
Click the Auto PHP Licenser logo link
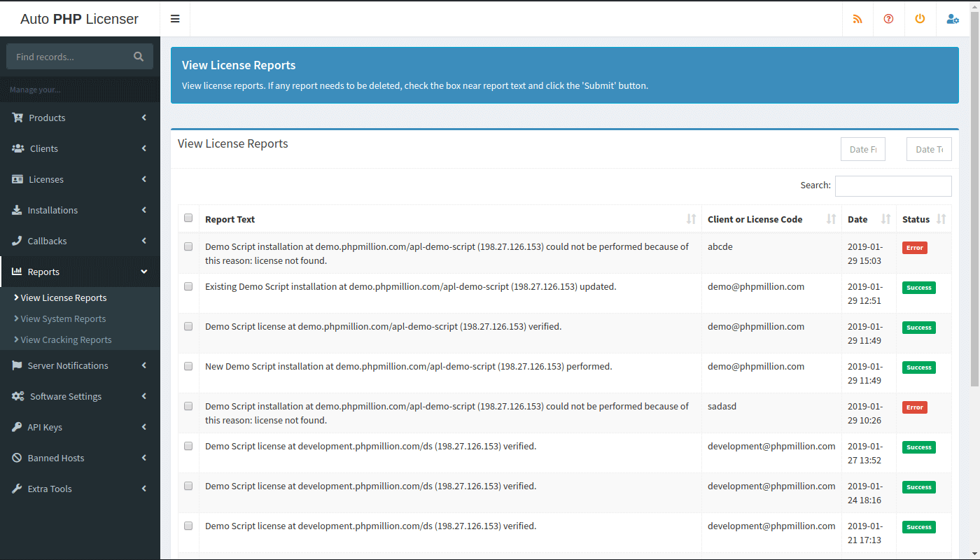coord(80,19)
